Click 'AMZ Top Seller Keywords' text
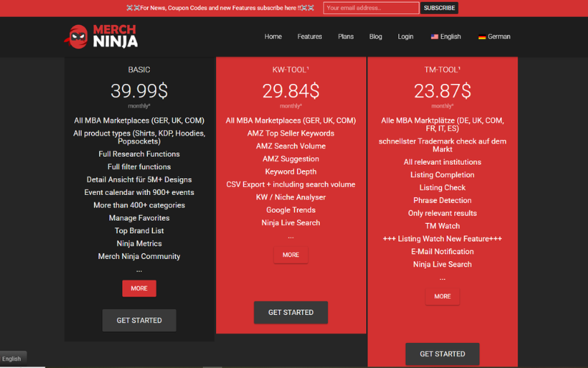Viewport: 588px width, 368px height. tap(290, 133)
